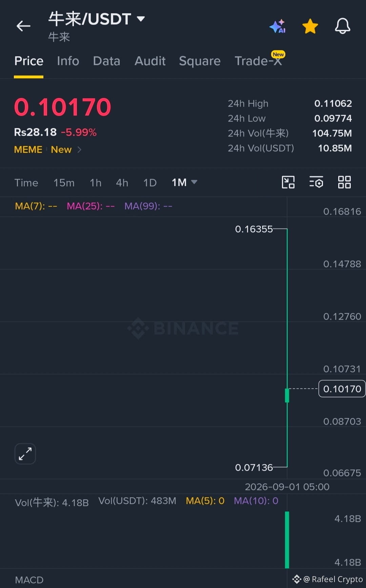The image size is (366, 588).
Task: Go back using the arrow icon
Action: (23, 26)
